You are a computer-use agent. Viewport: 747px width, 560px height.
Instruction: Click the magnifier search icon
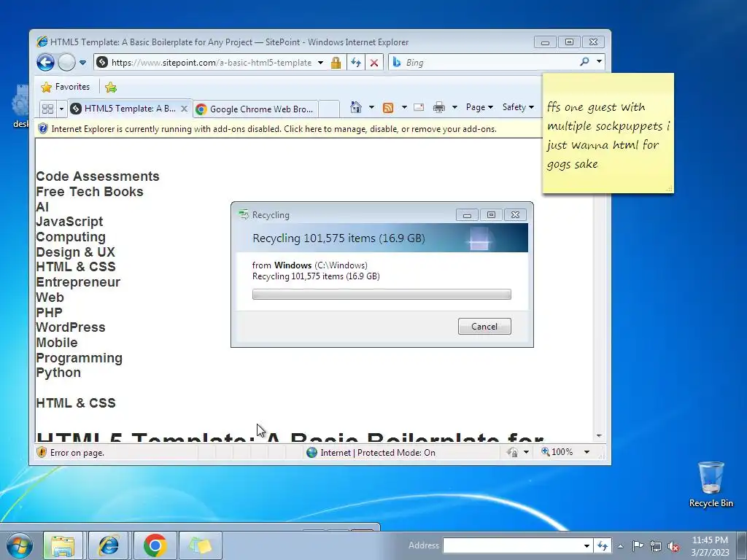point(584,62)
